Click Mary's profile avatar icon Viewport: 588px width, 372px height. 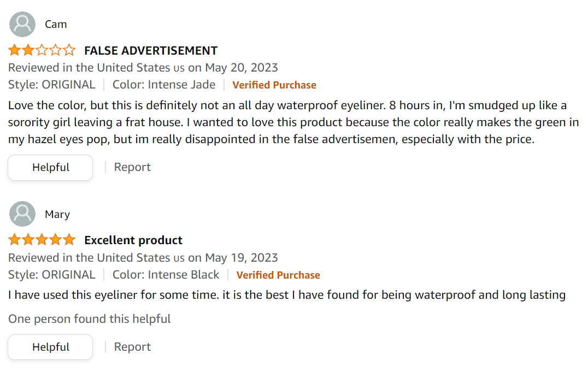tap(23, 214)
